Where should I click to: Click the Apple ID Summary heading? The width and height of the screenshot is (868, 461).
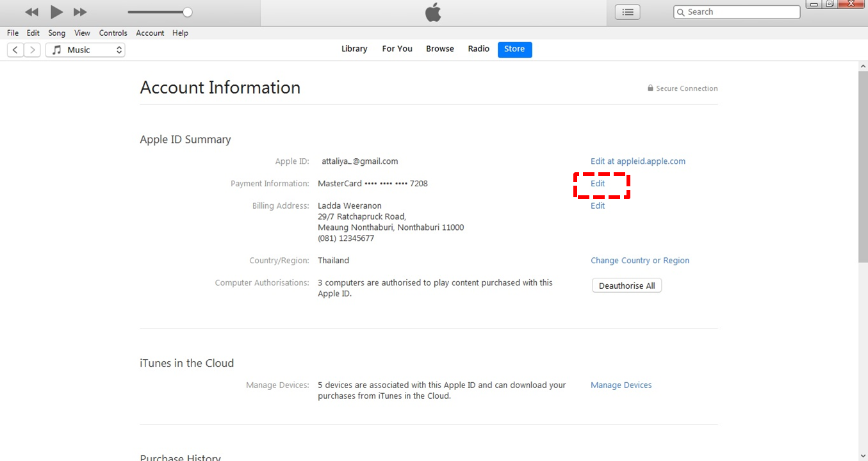tap(185, 140)
